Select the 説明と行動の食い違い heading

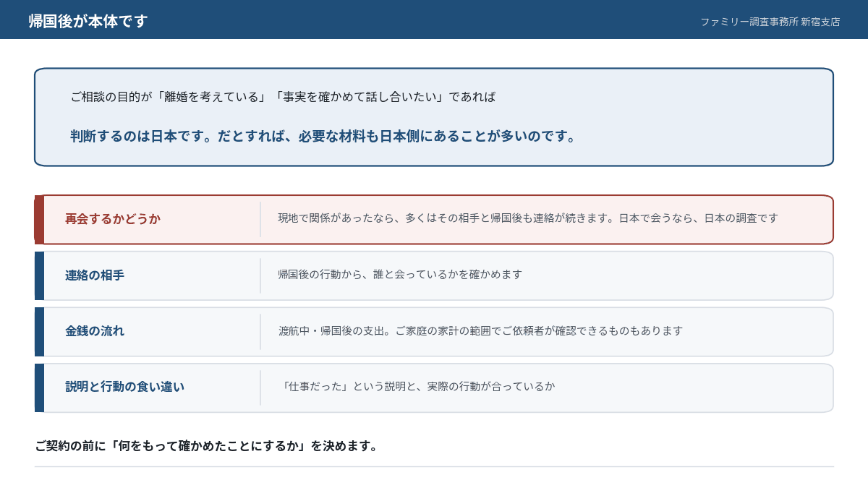coord(124,387)
